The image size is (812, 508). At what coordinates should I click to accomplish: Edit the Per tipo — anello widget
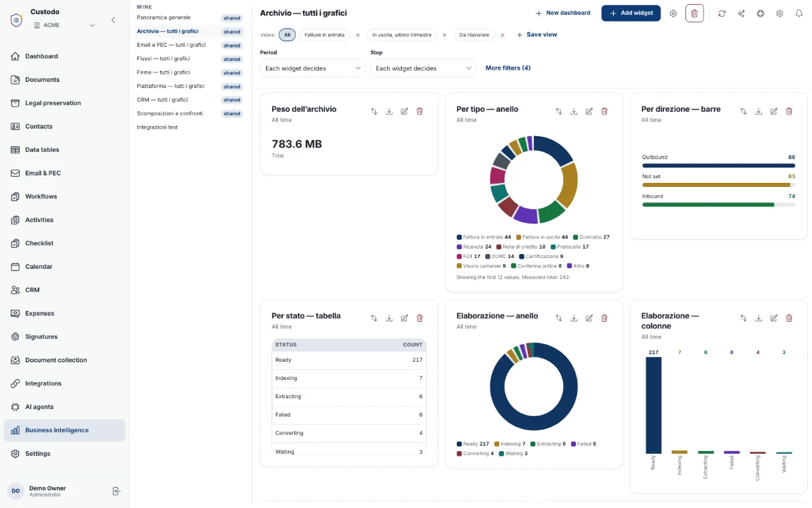tap(589, 112)
